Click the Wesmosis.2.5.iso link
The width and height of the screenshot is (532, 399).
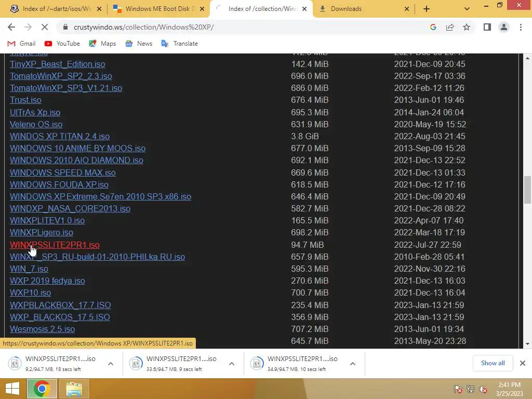coord(43,329)
